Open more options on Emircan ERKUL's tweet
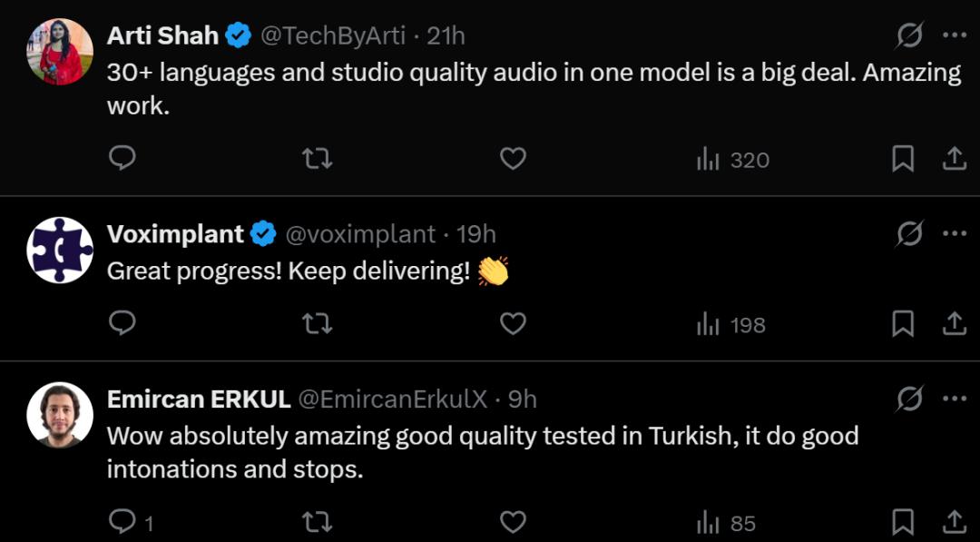The image size is (980, 542). [954, 399]
